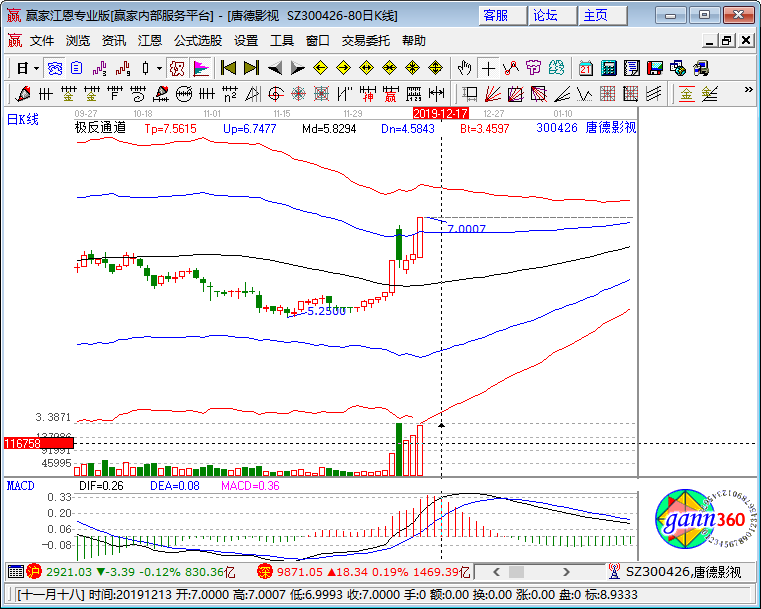
Task: Click the 主页 button in the title bar
Action: click(603, 16)
